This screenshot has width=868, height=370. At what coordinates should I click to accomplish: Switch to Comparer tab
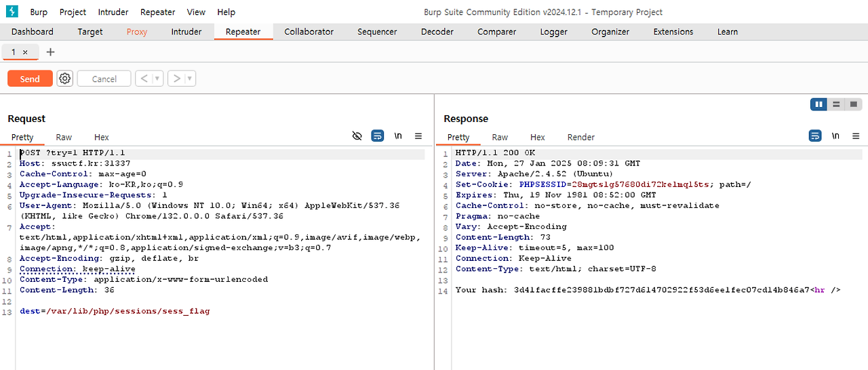click(497, 32)
